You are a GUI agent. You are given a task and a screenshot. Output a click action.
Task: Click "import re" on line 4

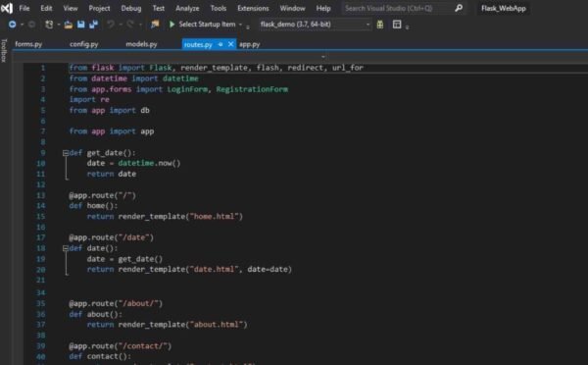[89, 99]
